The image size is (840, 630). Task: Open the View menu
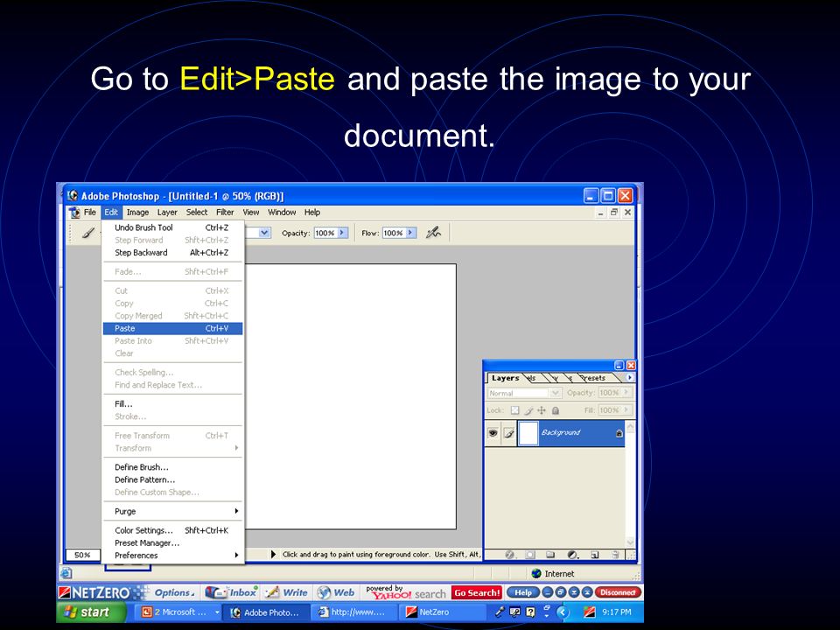[x=251, y=212]
